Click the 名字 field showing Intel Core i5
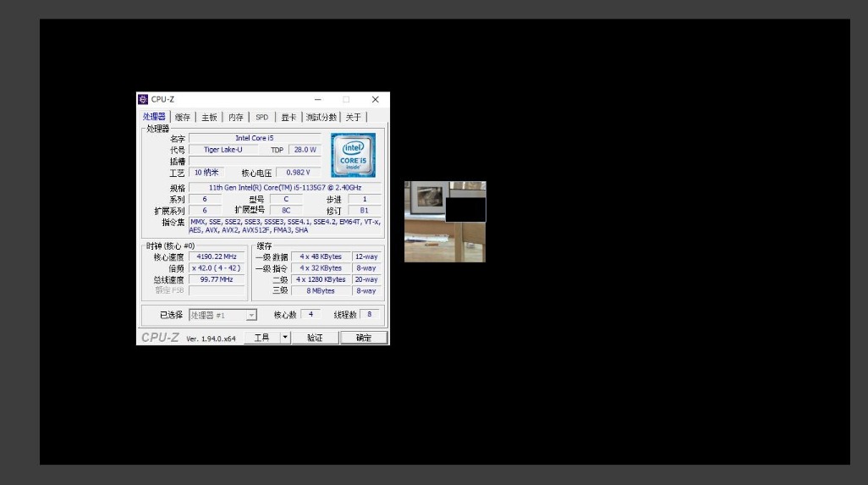The width and height of the screenshot is (868, 485). point(255,138)
